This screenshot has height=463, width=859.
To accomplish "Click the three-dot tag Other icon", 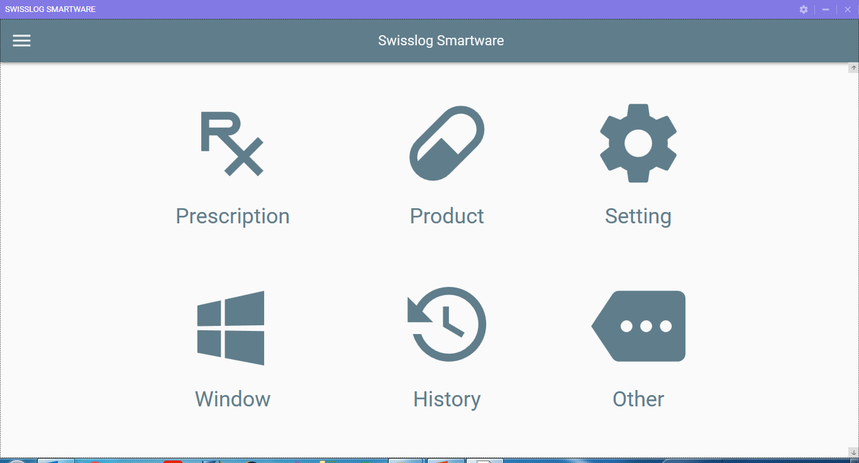I will tap(639, 326).
